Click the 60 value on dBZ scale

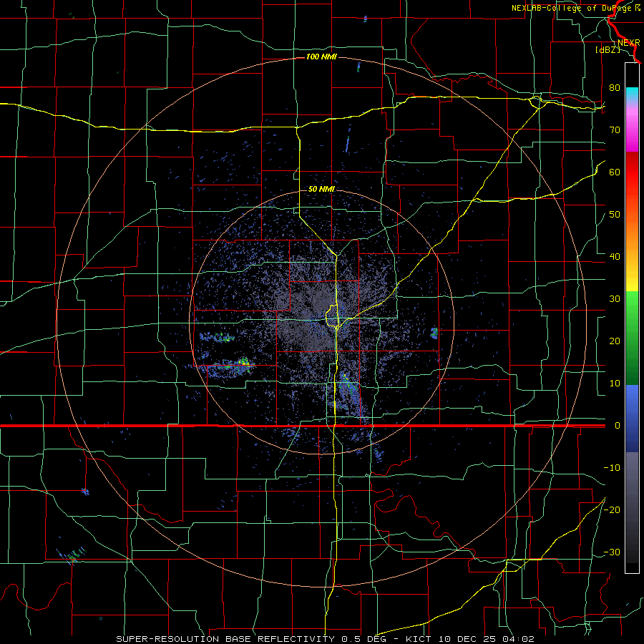tap(615, 172)
